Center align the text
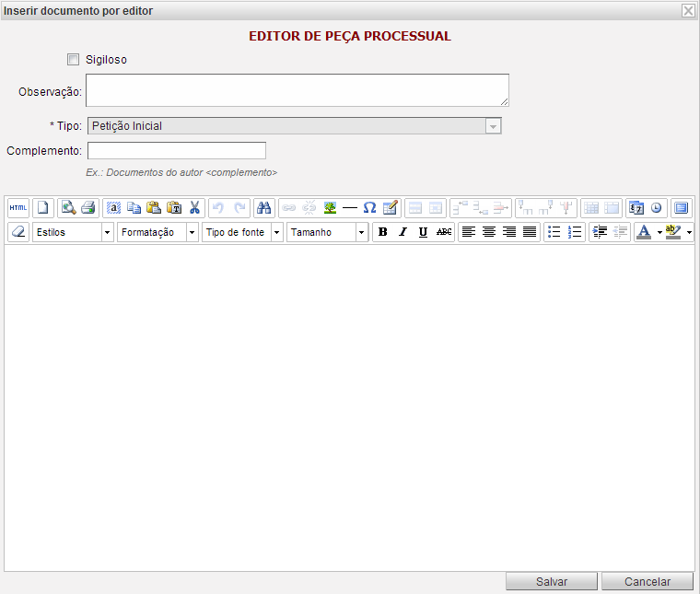700x594 pixels. pos(489,232)
